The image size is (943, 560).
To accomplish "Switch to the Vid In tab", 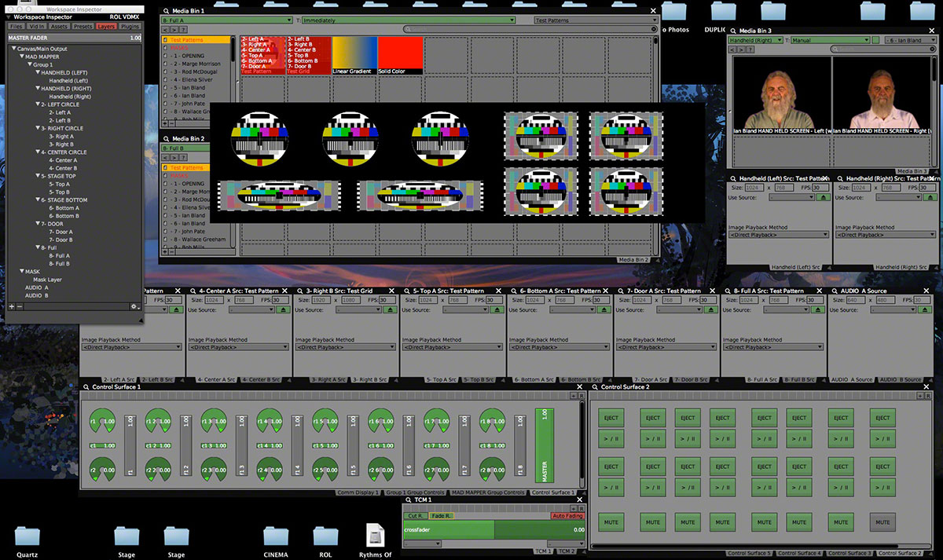I will pos(37,27).
